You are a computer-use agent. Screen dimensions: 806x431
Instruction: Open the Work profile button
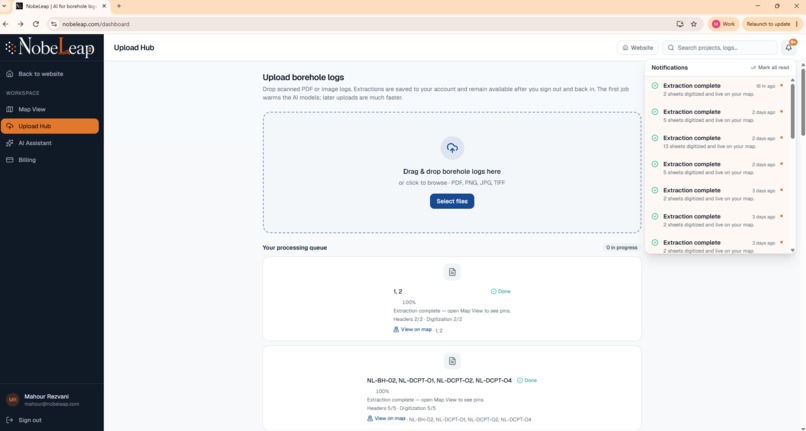723,24
